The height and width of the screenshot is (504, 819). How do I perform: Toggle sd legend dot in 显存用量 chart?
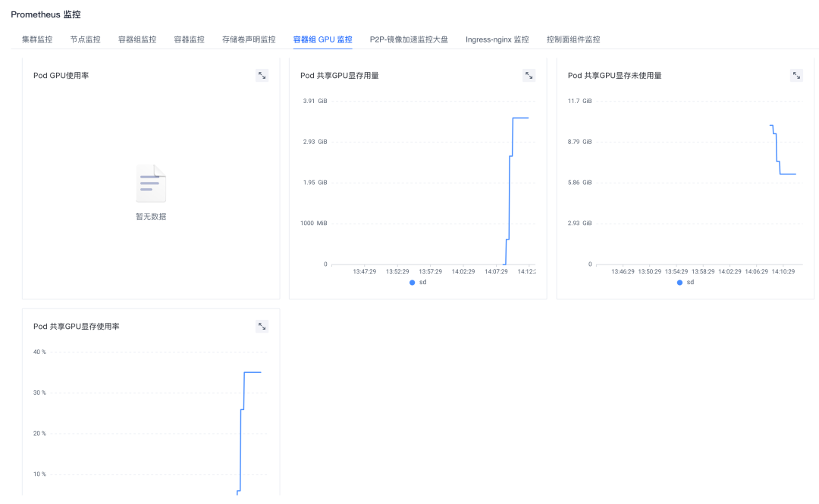tap(413, 282)
